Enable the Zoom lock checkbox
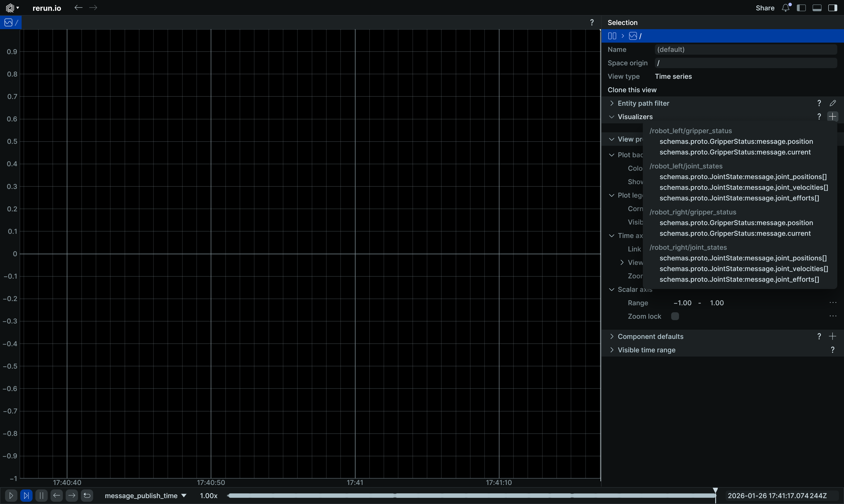The image size is (844, 504). pos(675,316)
